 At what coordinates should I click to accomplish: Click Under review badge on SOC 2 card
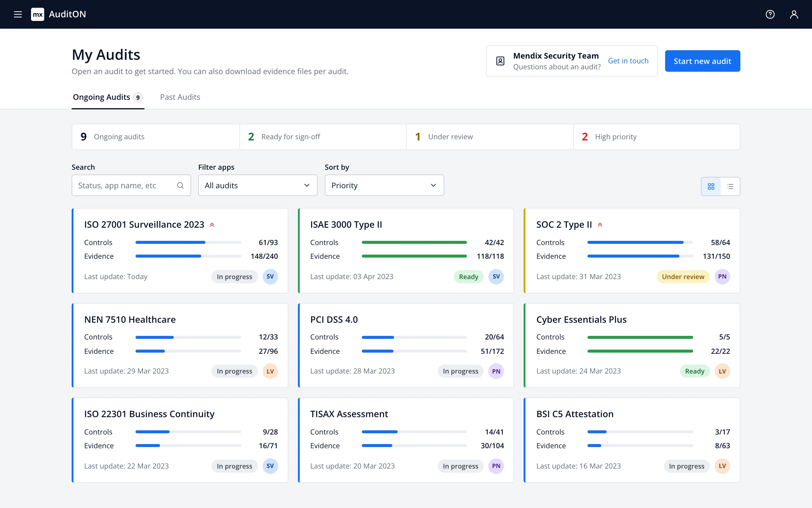(x=683, y=276)
